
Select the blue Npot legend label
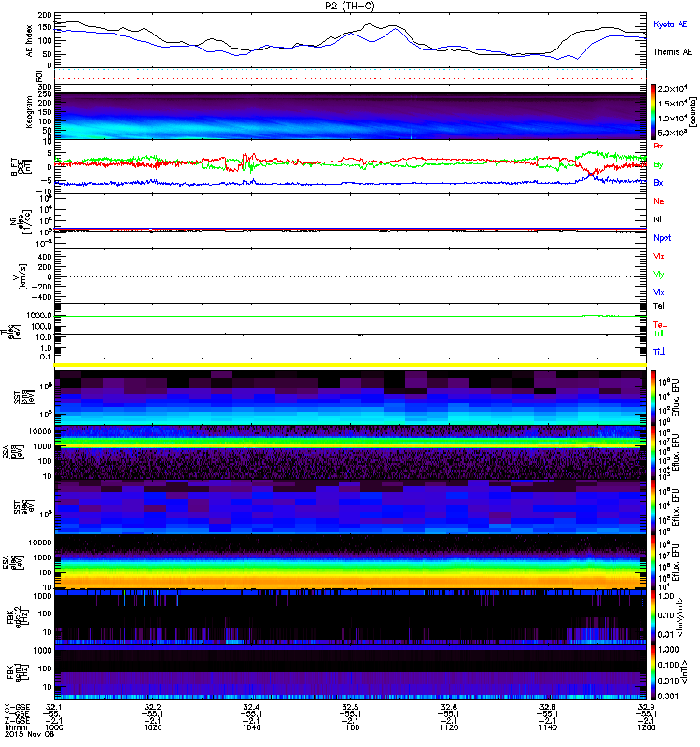(x=663, y=238)
